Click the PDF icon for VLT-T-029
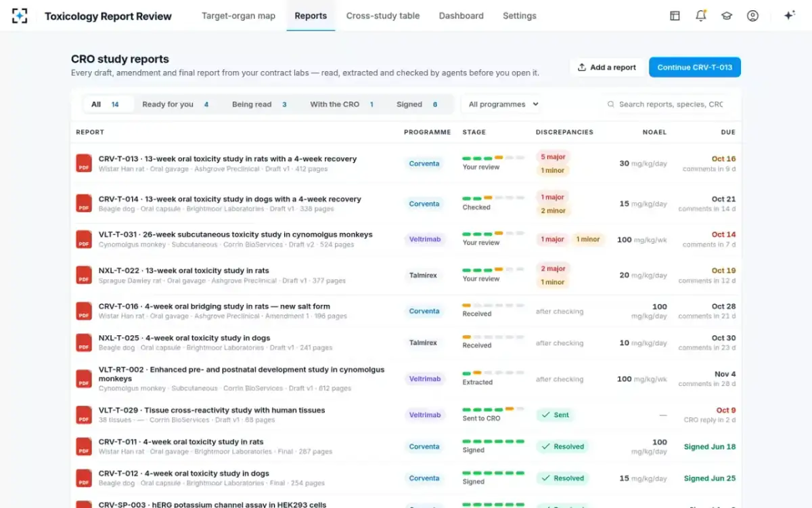 tap(84, 415)
